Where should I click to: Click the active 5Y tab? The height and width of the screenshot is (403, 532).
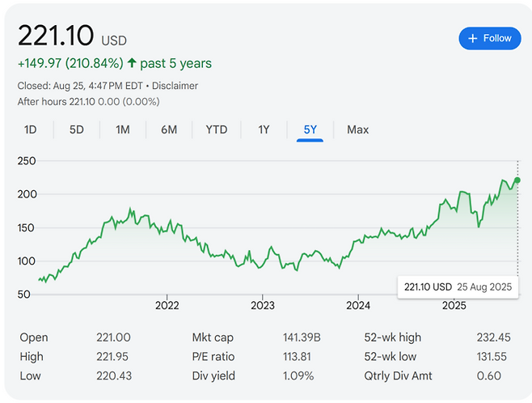(310, 129)
